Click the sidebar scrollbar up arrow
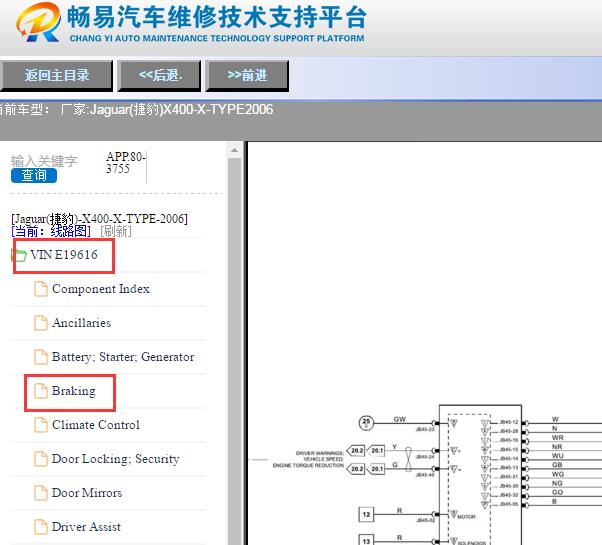This screenshot has height=545, width=602. point(234,150)
